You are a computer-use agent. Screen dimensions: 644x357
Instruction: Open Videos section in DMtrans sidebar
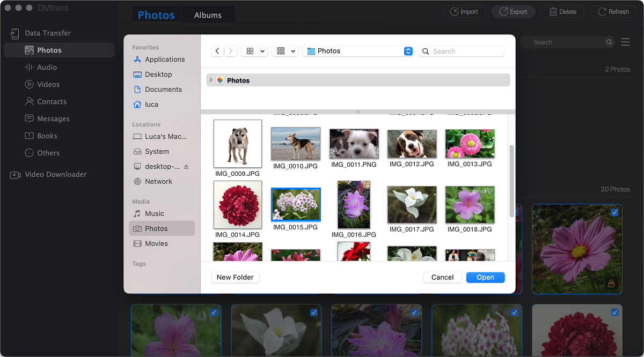tap(41, 84)
